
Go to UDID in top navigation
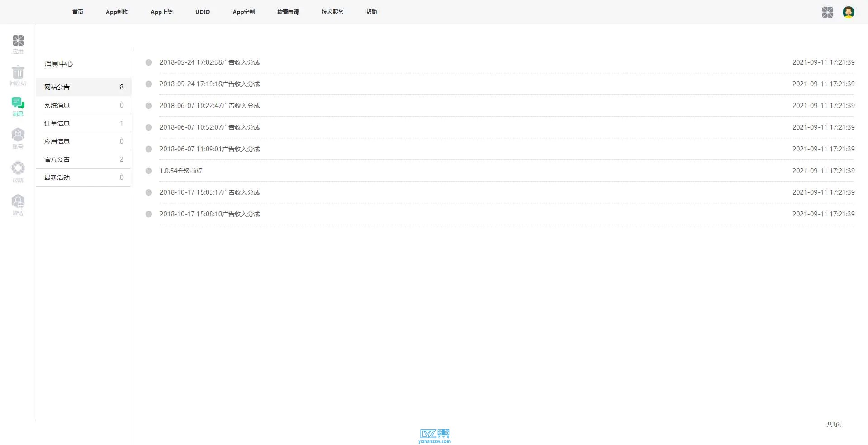pyautogui.click(x=203, y=12)
